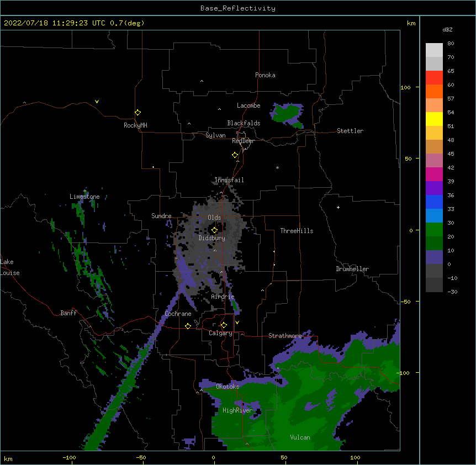Click the Strathmore label
476x465 pixels.
pos(285,336)
